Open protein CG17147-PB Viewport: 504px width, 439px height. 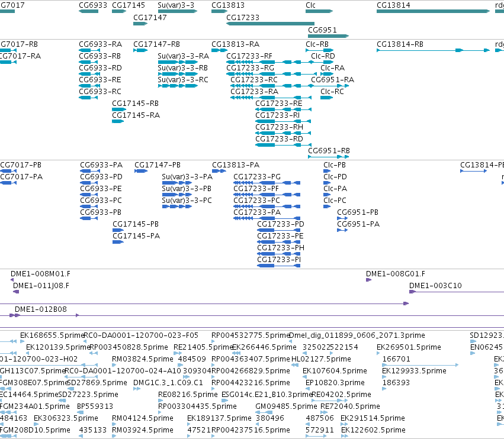[x=158, y=164]
